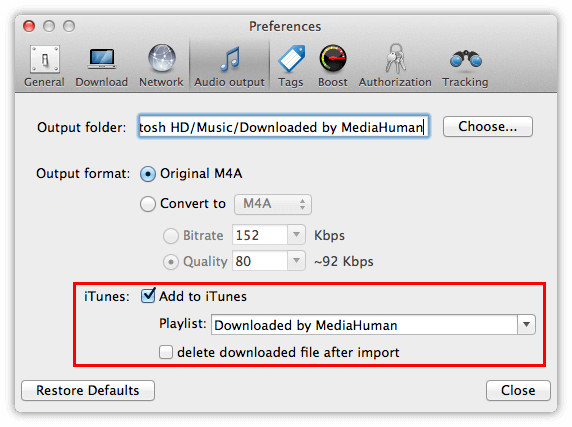Click into the Output folder path field
The height and width of the screenshot is (427, 572).
pos(284,127)
